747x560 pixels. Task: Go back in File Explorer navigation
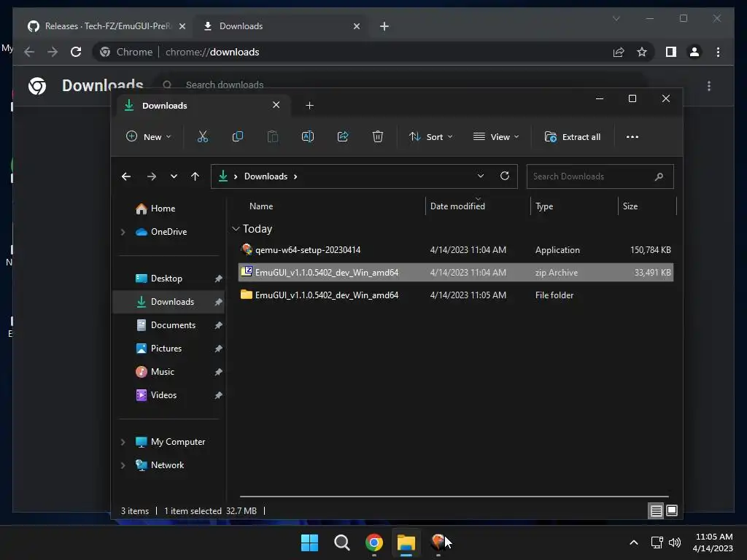point(126,176)
